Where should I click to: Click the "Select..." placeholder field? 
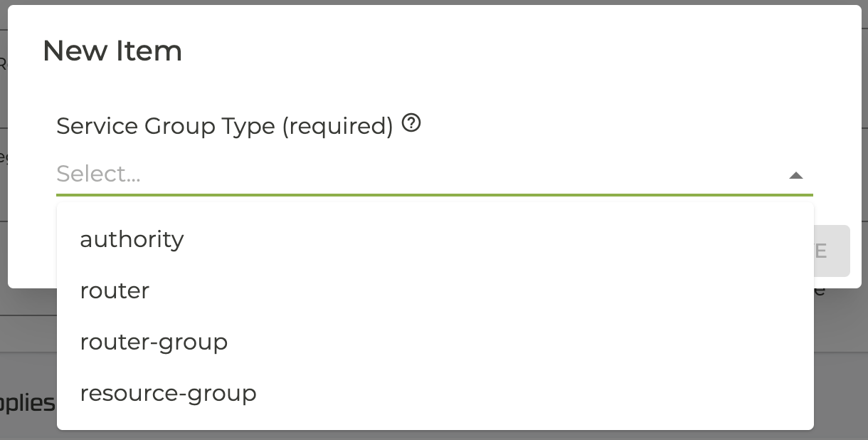(99, 174)
